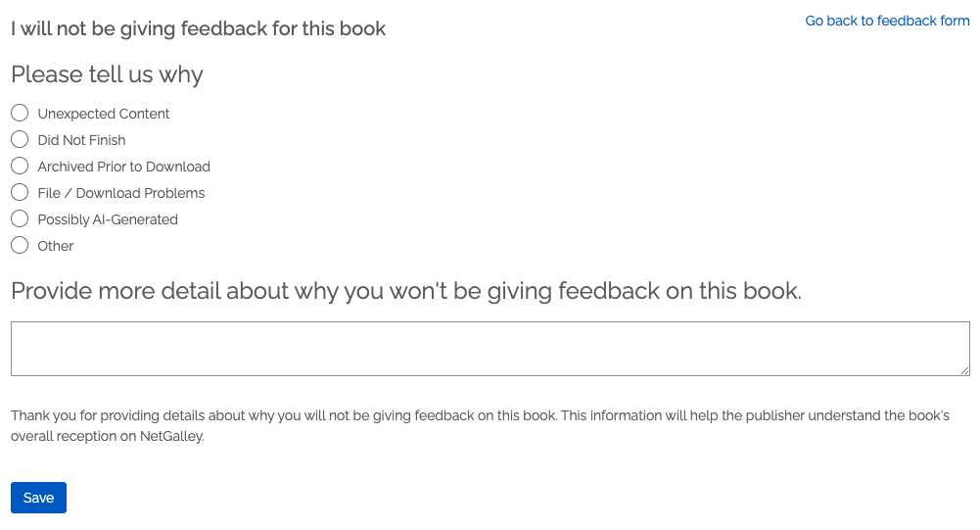Select Archived Prior to Download radio circle
The height and width of the screenshot is (530, 980).
[x=20, y=167]
